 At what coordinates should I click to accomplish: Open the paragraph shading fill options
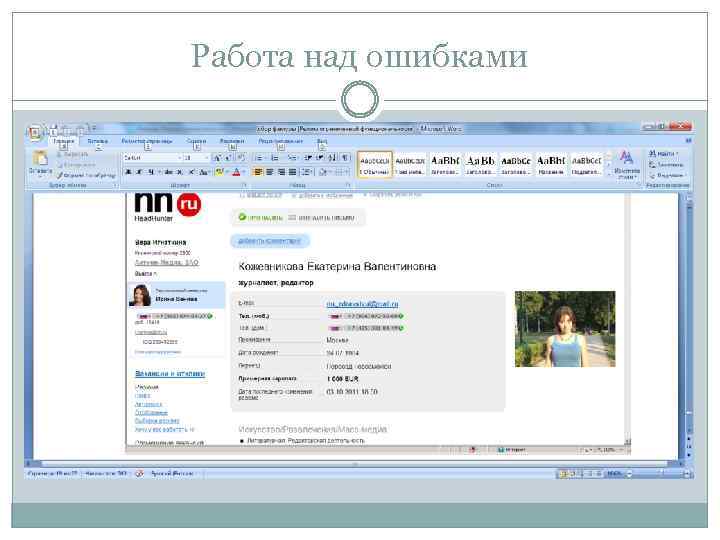(x=324, y=172)
